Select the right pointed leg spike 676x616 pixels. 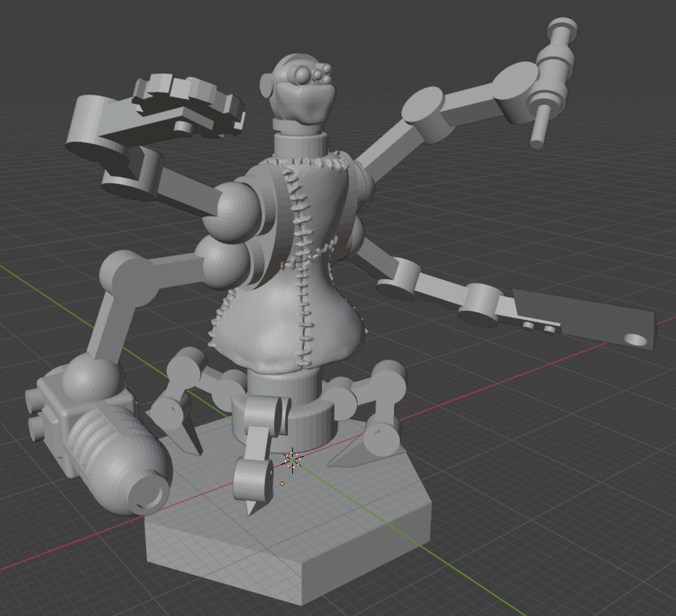[356, 450]
